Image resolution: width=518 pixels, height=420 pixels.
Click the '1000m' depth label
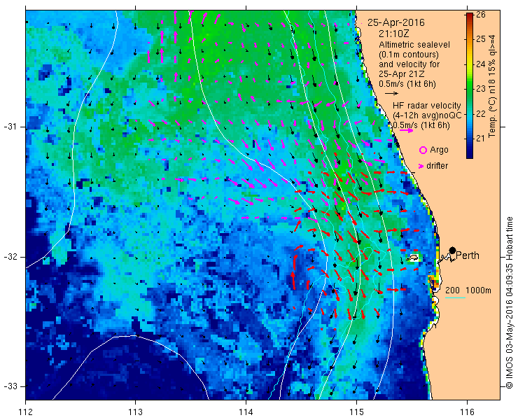point(478,290)
